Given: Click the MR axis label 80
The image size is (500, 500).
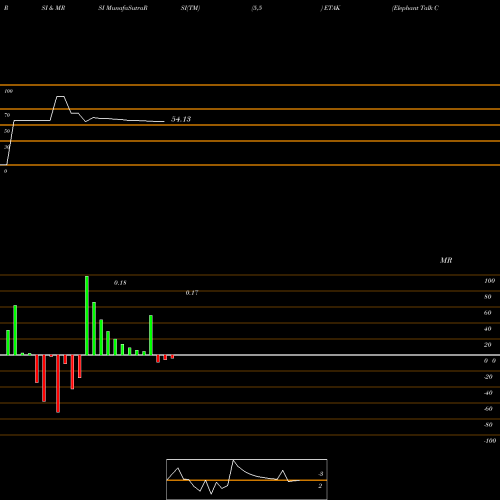Looking at the screenshot, I should pyautogui.click(x=488, y=297).
